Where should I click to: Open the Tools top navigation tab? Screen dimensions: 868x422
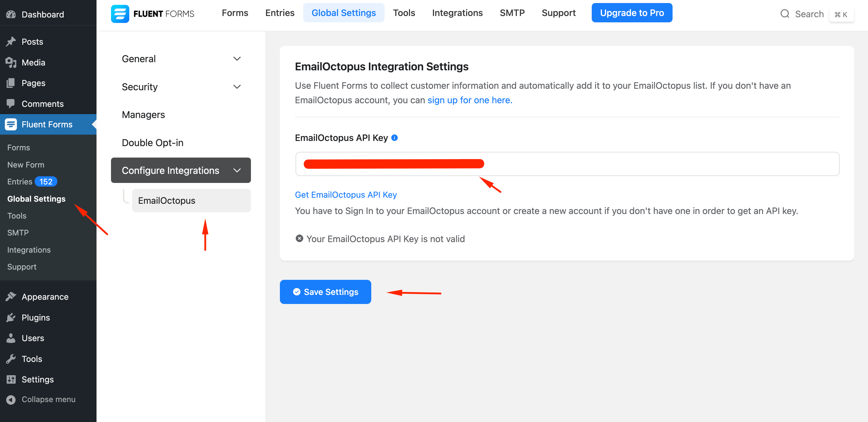pyautogui.click(x=404, y=13)
